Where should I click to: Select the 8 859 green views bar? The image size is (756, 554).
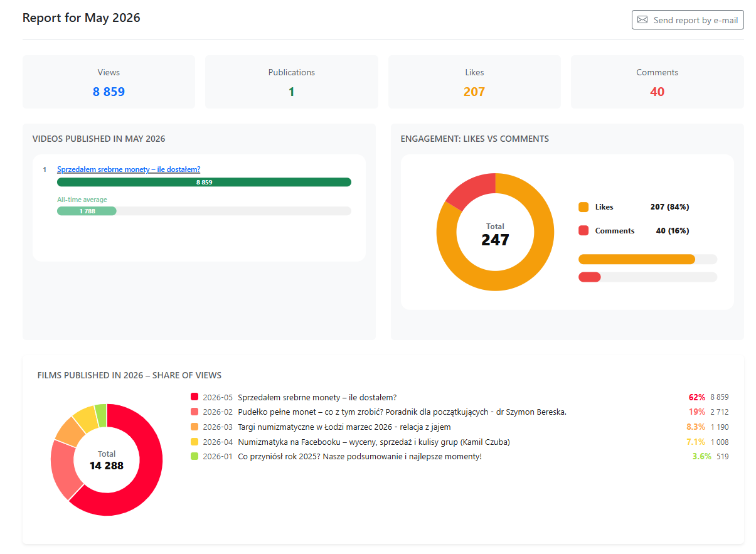point(204,182)
